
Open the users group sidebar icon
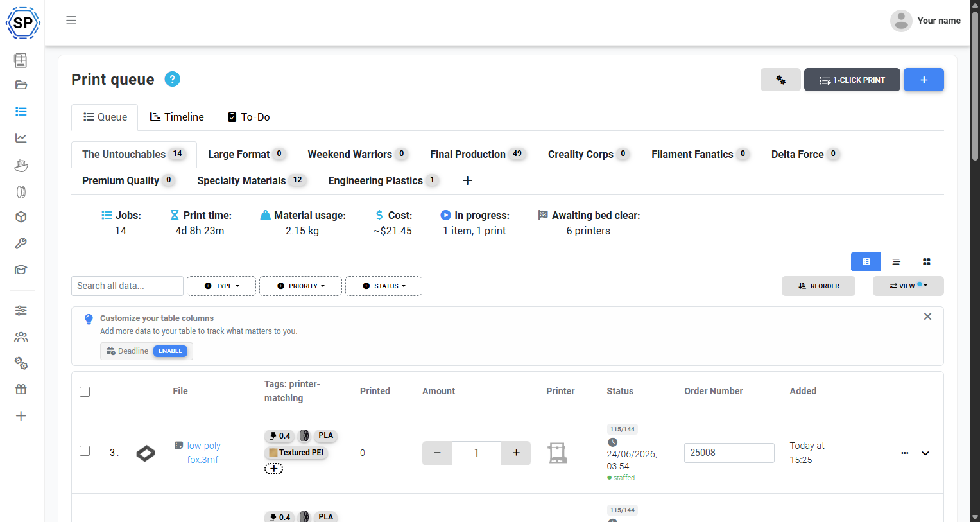coord(21,337)
